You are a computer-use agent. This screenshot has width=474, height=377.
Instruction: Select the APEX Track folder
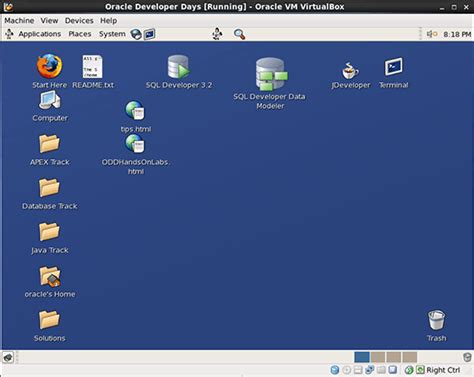(x=49, y=144)
